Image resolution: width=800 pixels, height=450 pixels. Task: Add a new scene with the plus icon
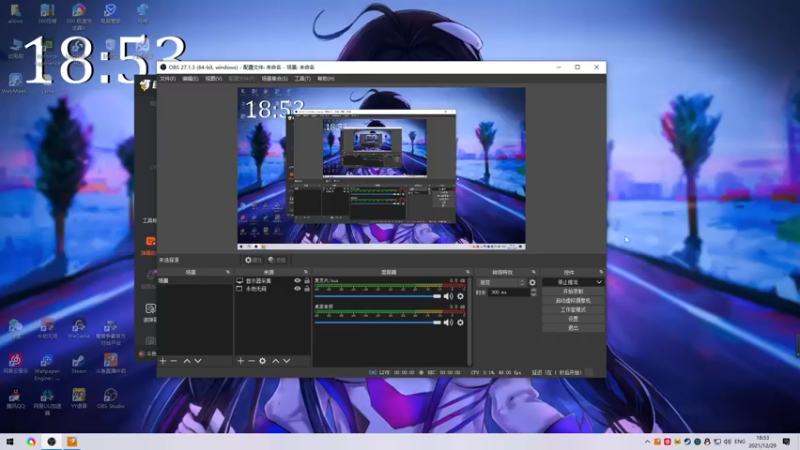coord(163,361)
